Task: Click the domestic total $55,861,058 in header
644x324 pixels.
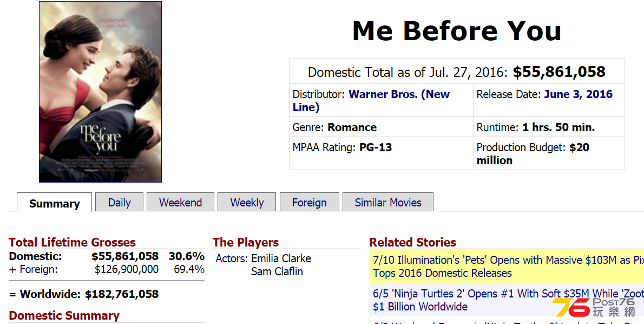Action: [559, 72]
